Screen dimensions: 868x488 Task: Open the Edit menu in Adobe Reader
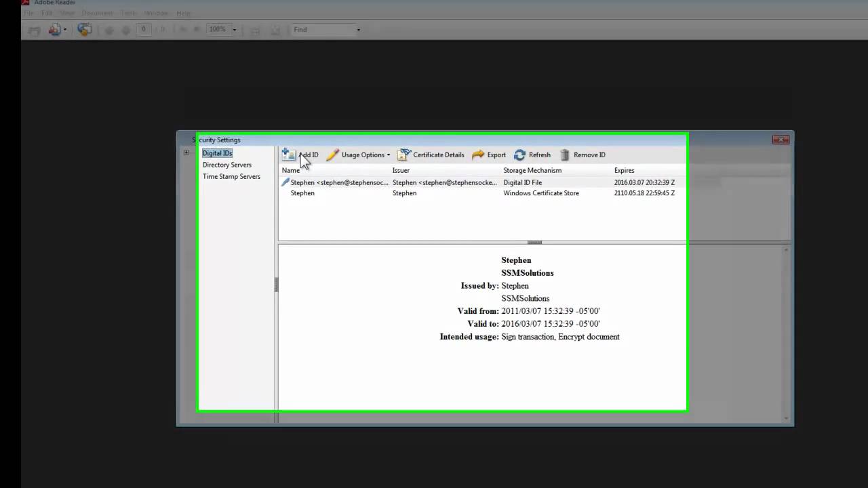(x=47, y=13)
